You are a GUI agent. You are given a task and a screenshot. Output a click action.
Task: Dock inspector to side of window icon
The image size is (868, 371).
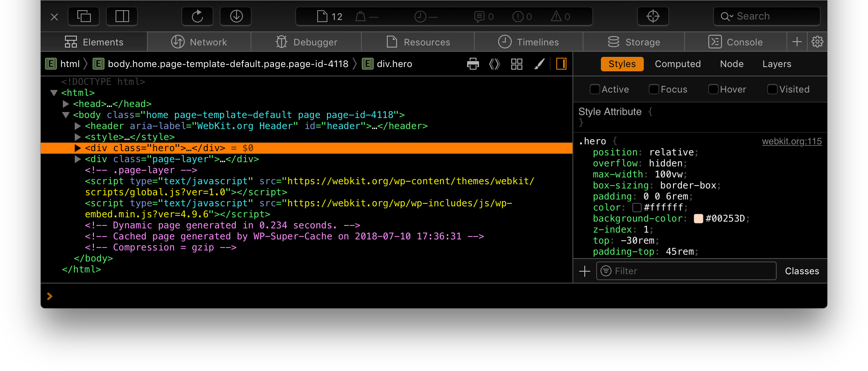pyautogui.click(x=122, y=17)
